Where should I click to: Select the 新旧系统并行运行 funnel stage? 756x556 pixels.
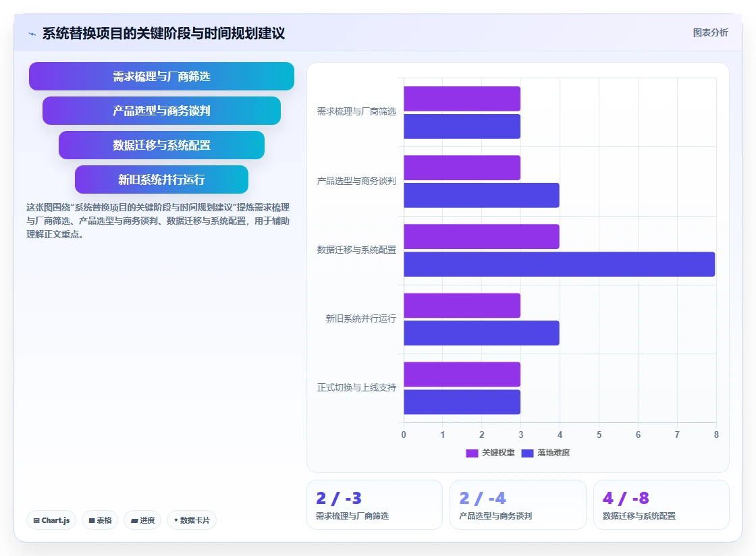161,179
